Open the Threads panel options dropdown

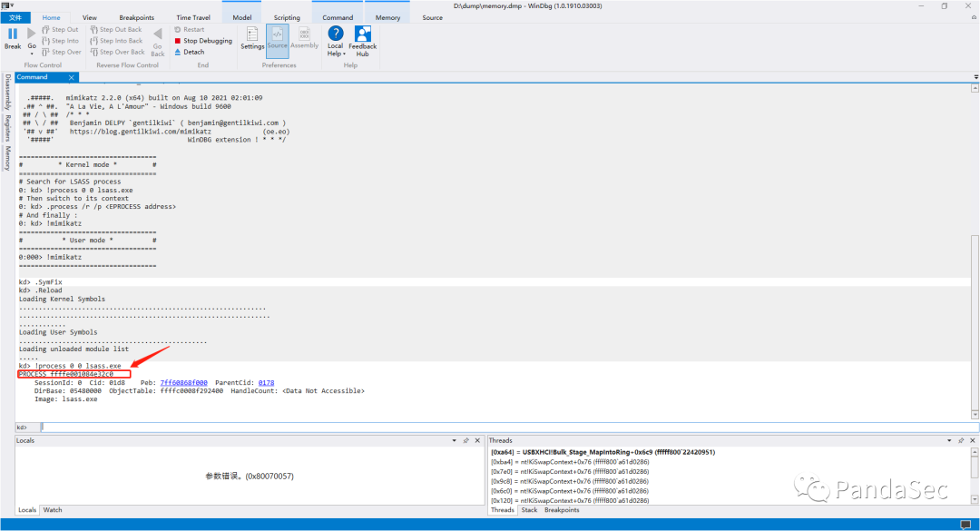point(949,441)
